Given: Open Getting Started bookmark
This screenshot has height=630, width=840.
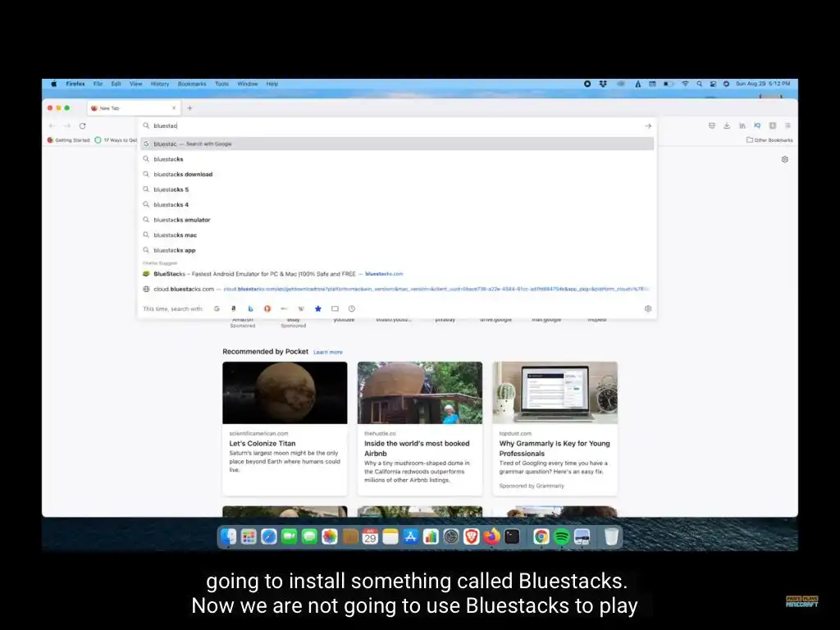Looking at the screenshot, I should click(69, 140).
